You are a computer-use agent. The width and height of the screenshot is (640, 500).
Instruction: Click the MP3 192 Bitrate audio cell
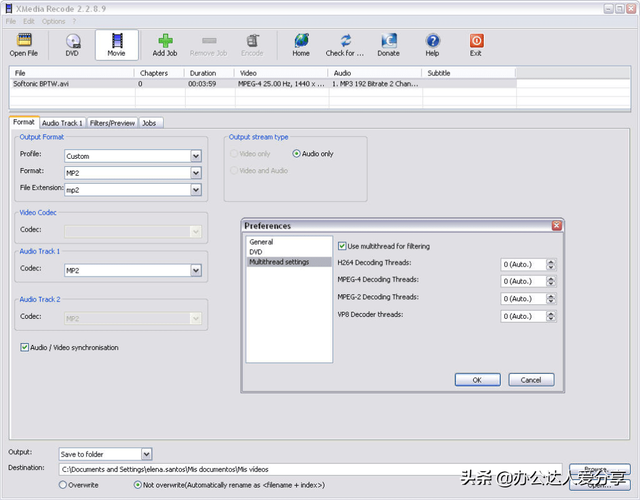point(375,84)
